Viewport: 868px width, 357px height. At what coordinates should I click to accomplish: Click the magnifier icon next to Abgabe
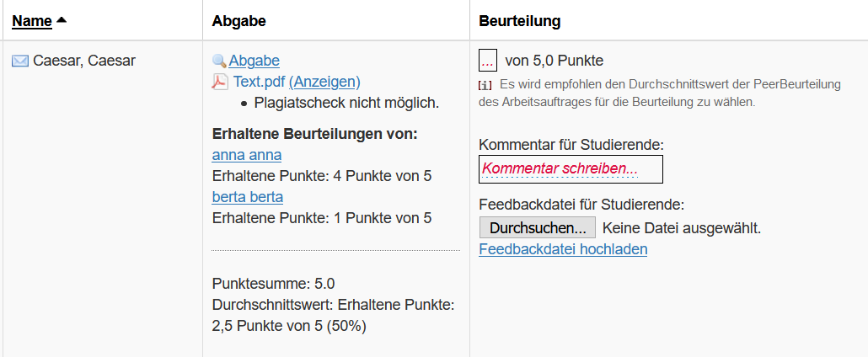click(x=220, y=61)
